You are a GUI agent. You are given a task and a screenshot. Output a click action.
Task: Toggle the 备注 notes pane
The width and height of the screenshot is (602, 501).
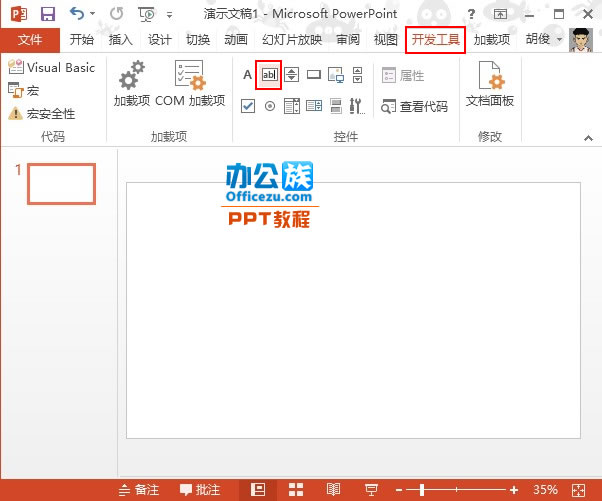pos(139,490)
